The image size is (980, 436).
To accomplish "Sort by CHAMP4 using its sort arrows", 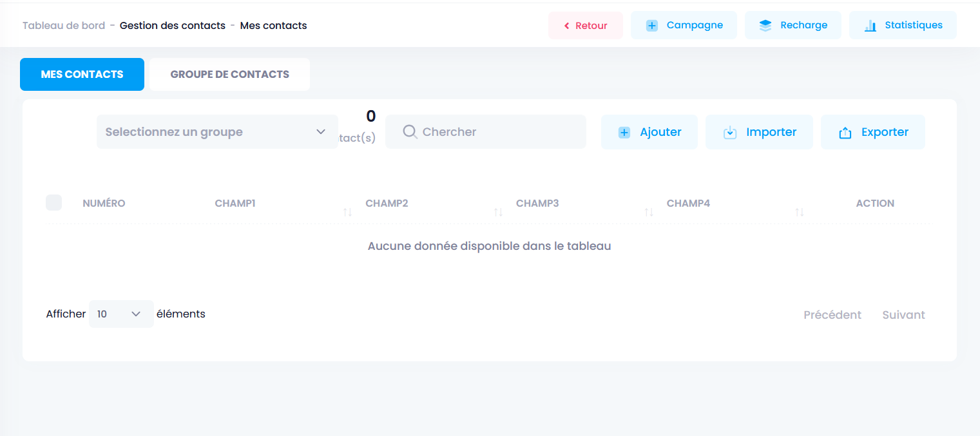I will pos(799,212).
